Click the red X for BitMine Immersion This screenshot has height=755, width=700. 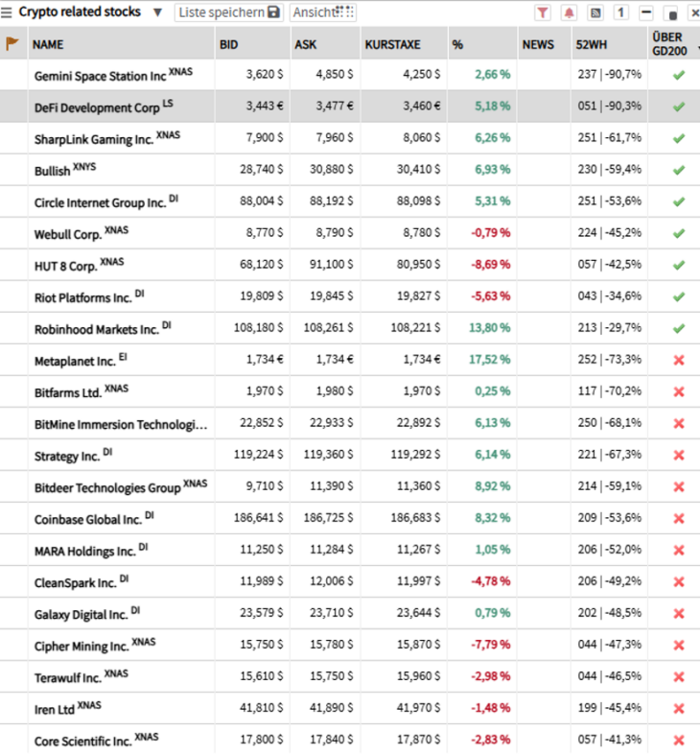(x=679, y=424)
